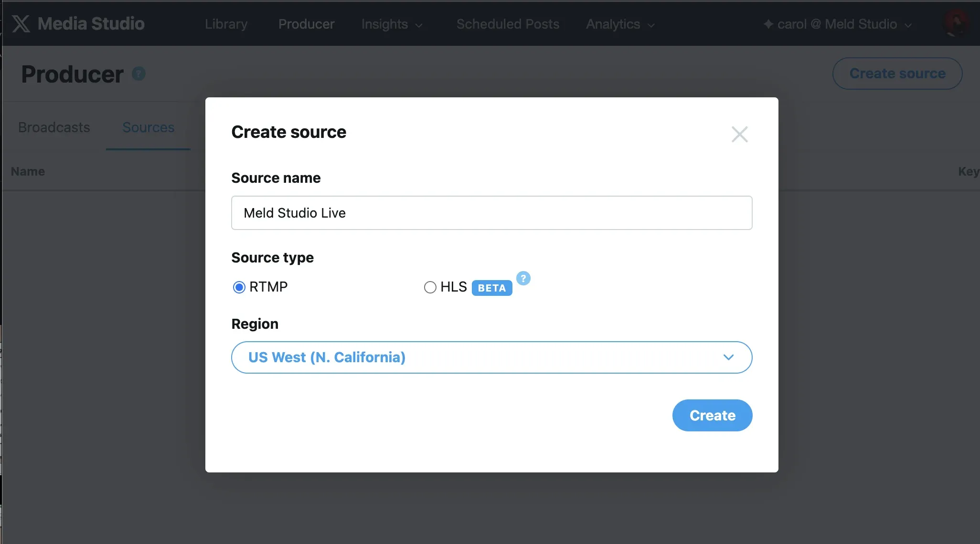Go to Library in the navigation
Screen dimensions: 980x544
(x=226, y=24)
